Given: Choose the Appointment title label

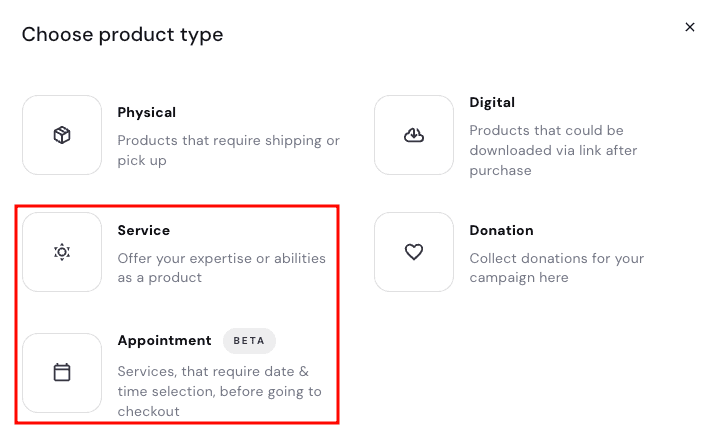Looking at the screenshot, I should click(x=164, y=340).
